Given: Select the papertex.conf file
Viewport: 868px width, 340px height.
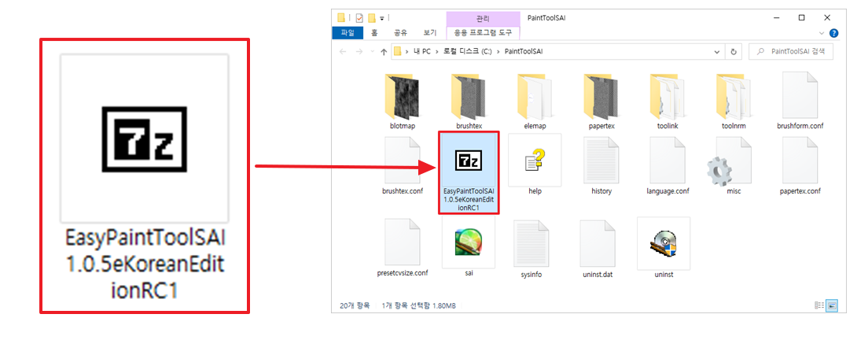Looking at the screenshot, I should (x=800, y=165).
